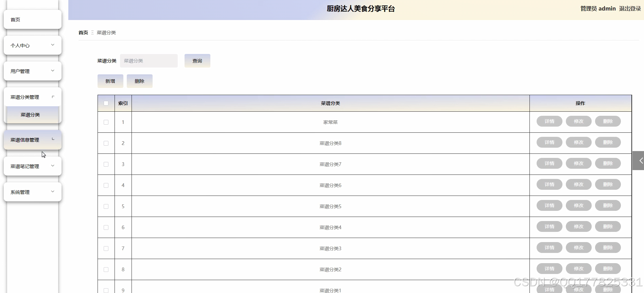Click the bulk 删除 button above table
Screen dimensions: 644x293
coord(140,81)
